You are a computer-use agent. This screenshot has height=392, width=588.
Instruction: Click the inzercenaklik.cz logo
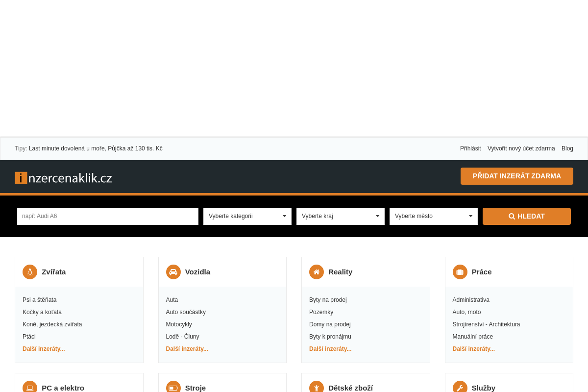tap(63, 178)
